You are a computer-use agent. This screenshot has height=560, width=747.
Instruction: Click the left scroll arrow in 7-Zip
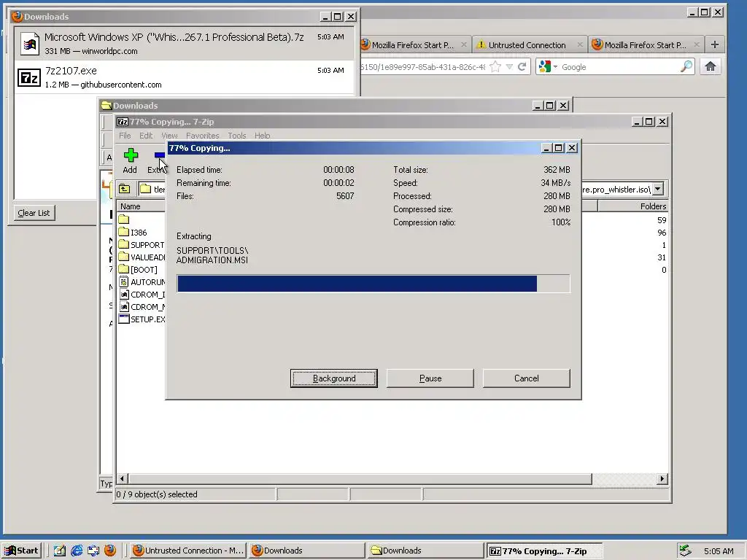pyautogui.click(x=123, y=478)
